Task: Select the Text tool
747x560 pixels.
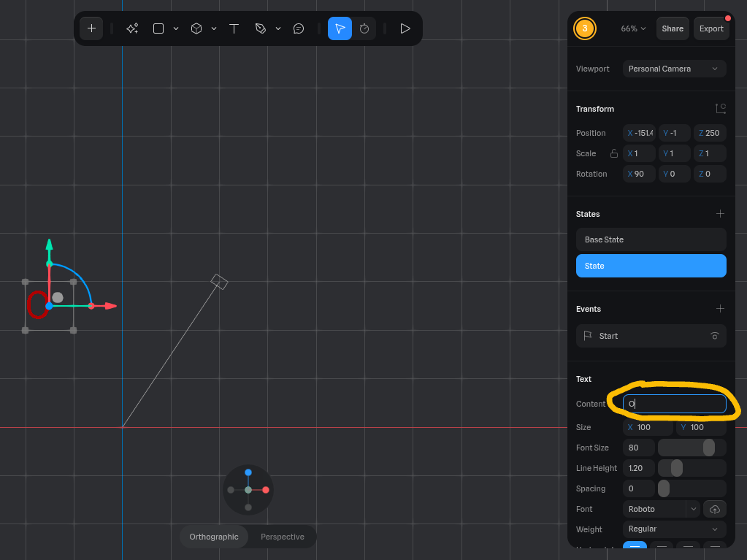Action: coord(234,28)
